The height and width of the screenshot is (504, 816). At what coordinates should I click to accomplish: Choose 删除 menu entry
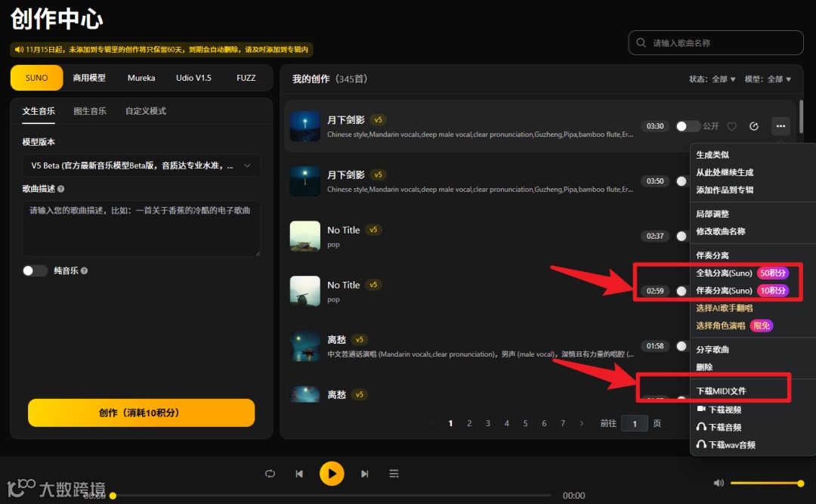point(704,367)
